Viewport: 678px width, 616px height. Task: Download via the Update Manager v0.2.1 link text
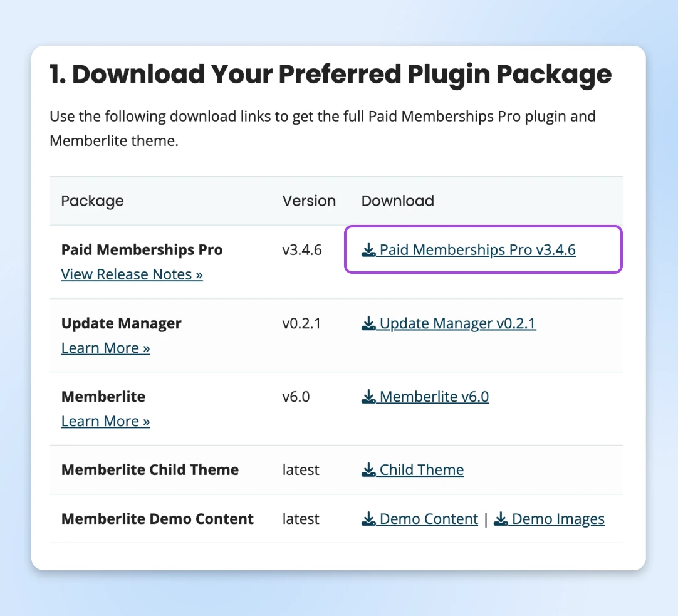pyautogui.click(x=457, y=323)
